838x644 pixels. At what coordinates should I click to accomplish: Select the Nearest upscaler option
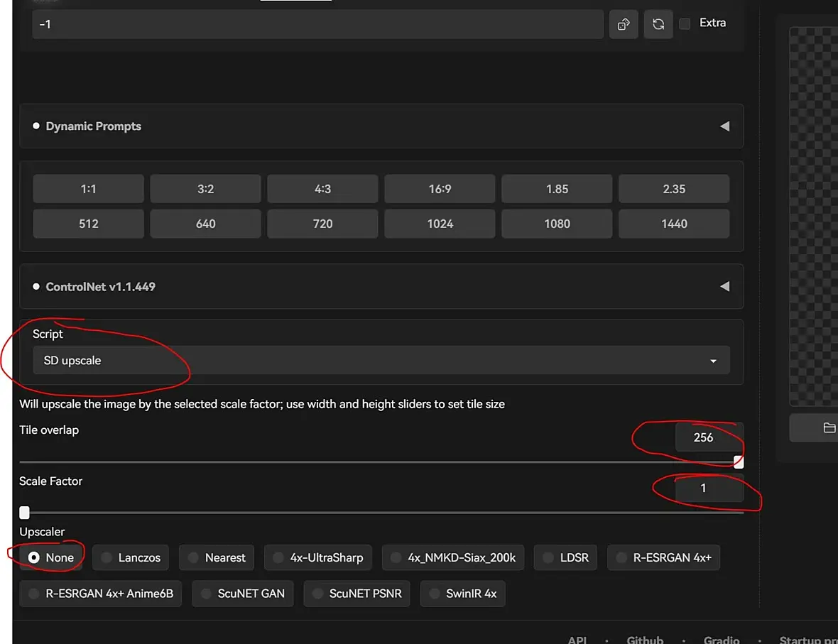[x=217, y=557]
